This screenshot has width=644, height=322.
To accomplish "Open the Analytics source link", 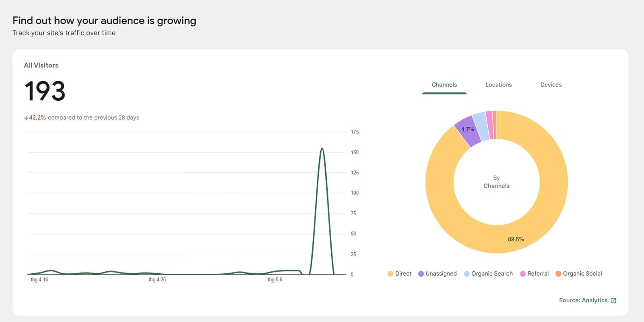I will pyautogui.click(x=594, y=300).
